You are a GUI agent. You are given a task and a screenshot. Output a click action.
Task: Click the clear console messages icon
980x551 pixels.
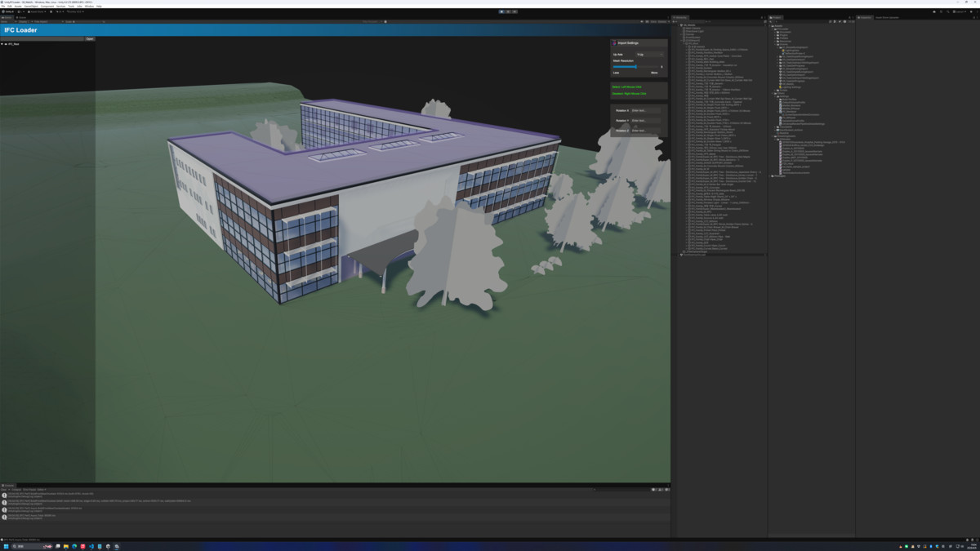[x=3, y=490]
